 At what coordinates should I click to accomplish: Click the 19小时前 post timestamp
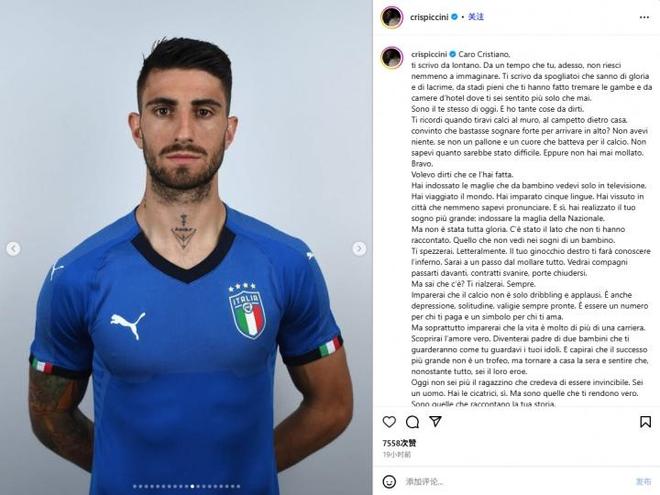click(x=397, y=455)
